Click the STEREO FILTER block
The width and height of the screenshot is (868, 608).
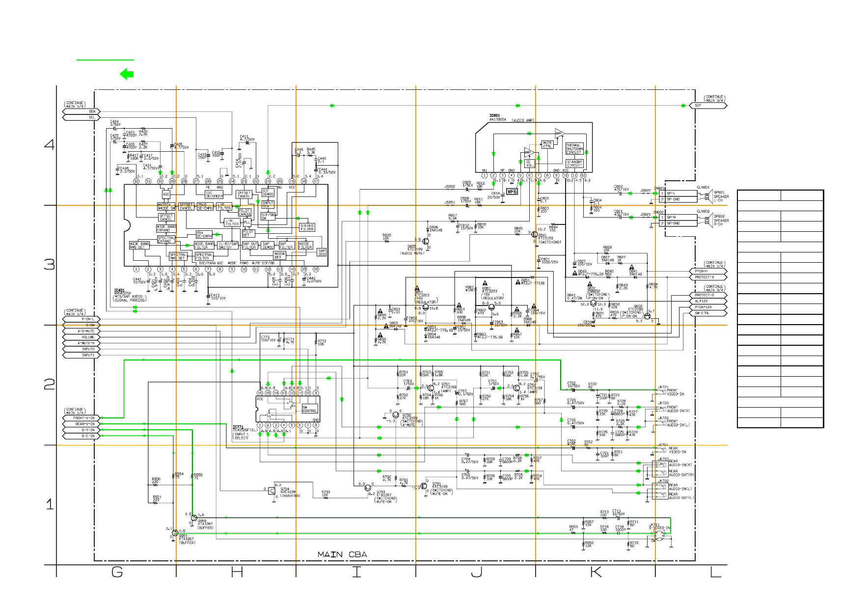(x=307, y=227)
